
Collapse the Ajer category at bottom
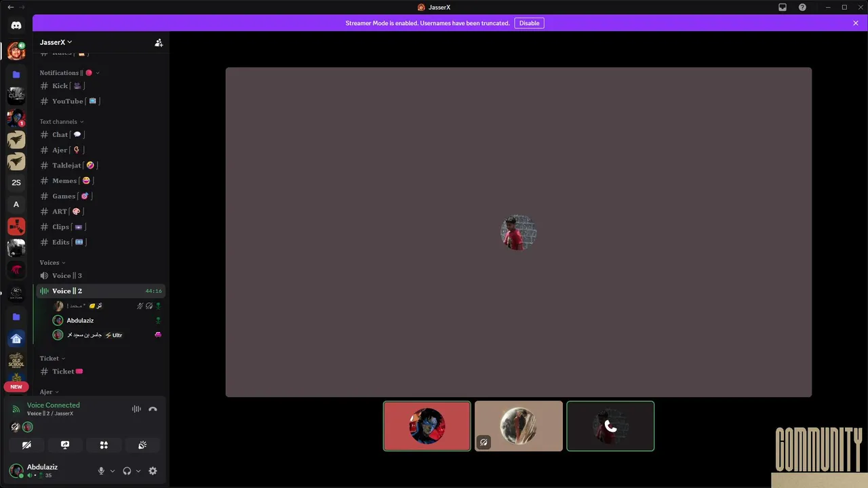click(x=49, y=392)
